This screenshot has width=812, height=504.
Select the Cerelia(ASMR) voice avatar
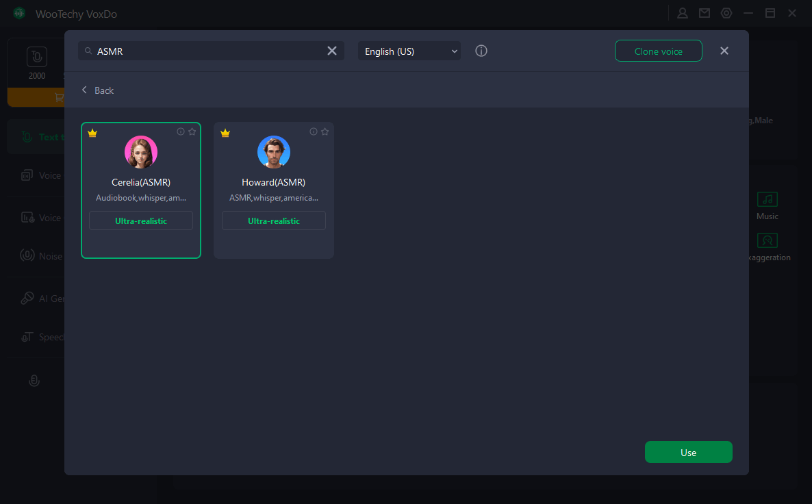(x=141, y=152)
